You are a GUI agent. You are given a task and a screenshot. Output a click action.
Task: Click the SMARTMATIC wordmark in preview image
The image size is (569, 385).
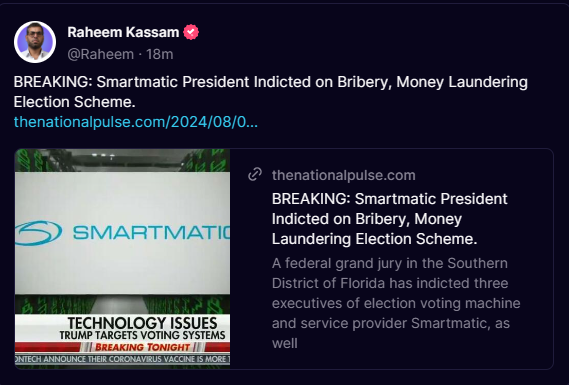coord(151,233)
